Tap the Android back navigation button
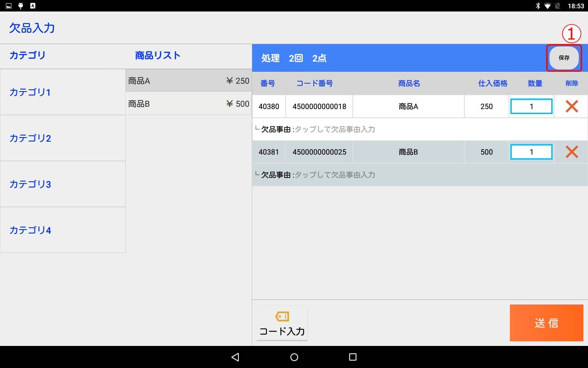Screen dimensions: 588x368 [235, 357]
